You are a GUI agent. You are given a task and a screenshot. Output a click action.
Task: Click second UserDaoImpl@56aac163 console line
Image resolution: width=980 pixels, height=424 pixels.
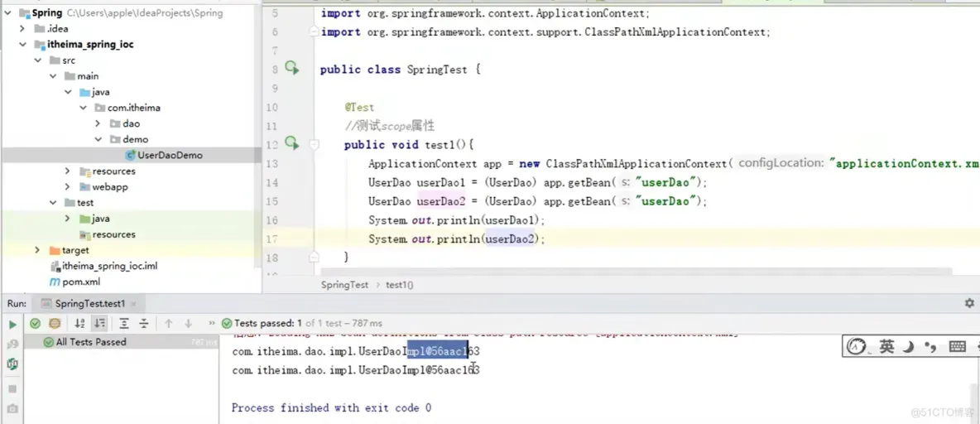tap(356, 370)
